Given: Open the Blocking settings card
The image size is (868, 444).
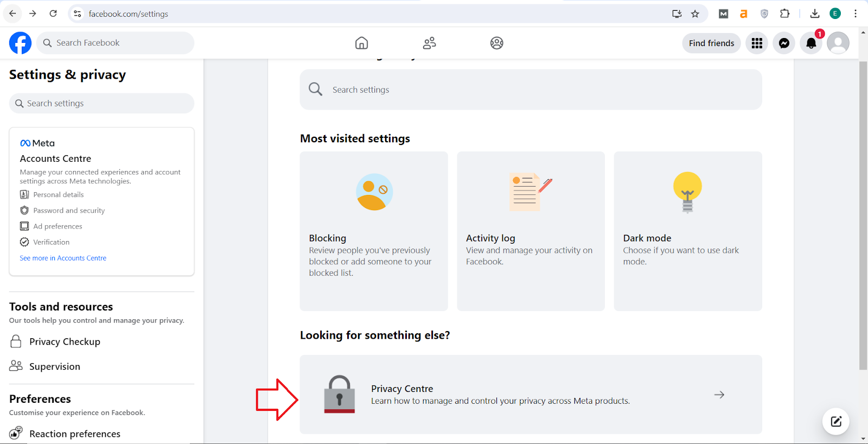Looking at the screenshot, I should click(374, 231).
